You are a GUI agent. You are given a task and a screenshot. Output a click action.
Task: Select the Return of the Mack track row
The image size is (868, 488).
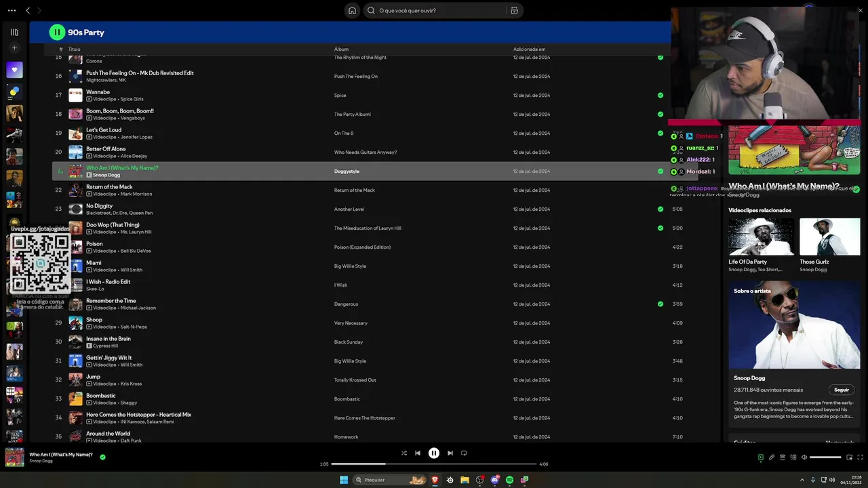(x=375, y=190)
